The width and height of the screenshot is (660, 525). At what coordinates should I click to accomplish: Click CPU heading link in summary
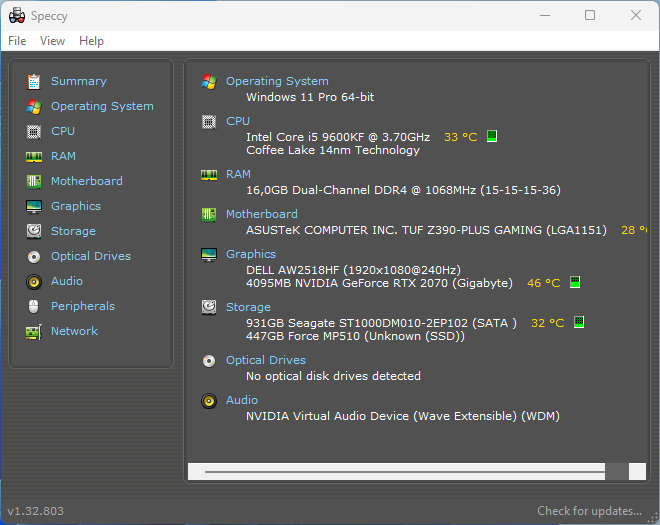pos(238,121)
